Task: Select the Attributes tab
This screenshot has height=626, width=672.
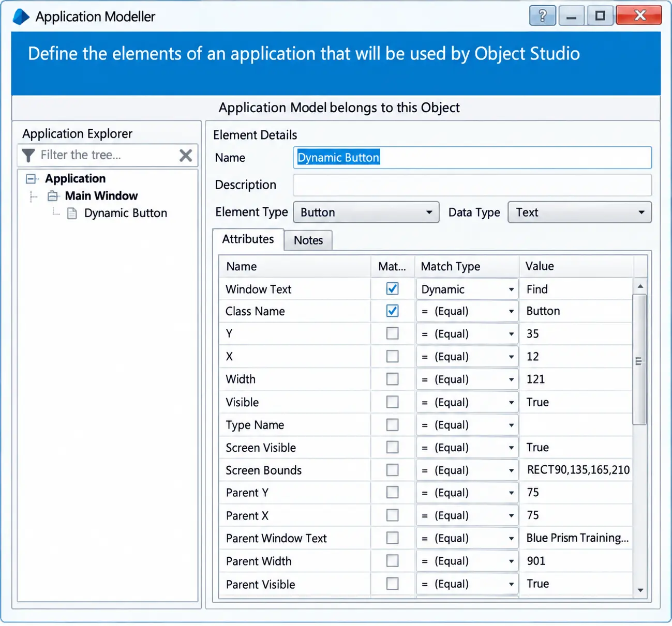Action: pyautogui.click(x=248, y=239)
